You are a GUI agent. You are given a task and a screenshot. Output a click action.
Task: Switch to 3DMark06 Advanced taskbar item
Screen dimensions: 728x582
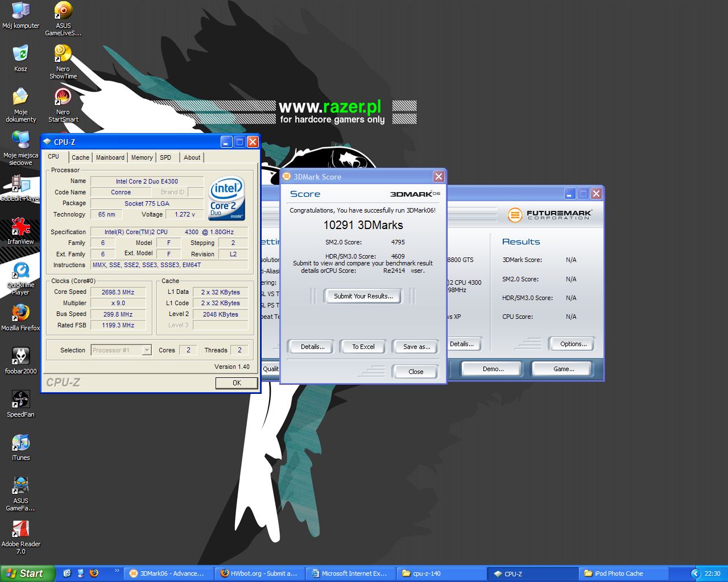[169, 573]
